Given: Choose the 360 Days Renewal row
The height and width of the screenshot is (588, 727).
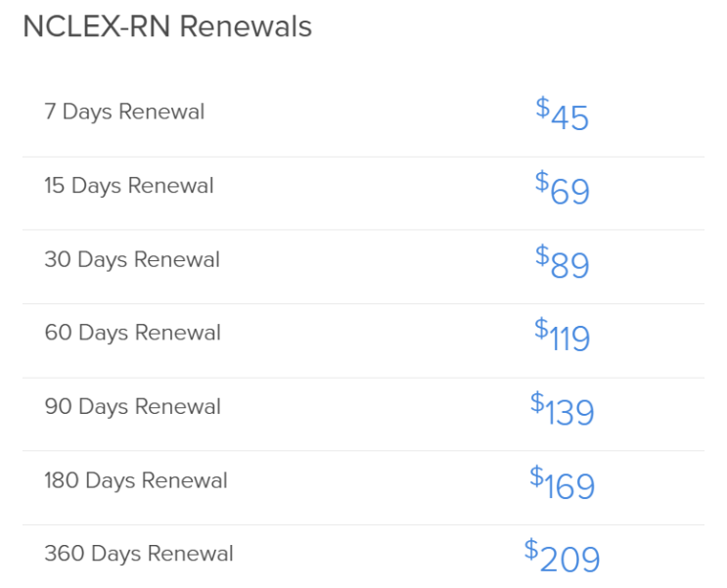Looking at the screenshot, I should click(363, 557).
